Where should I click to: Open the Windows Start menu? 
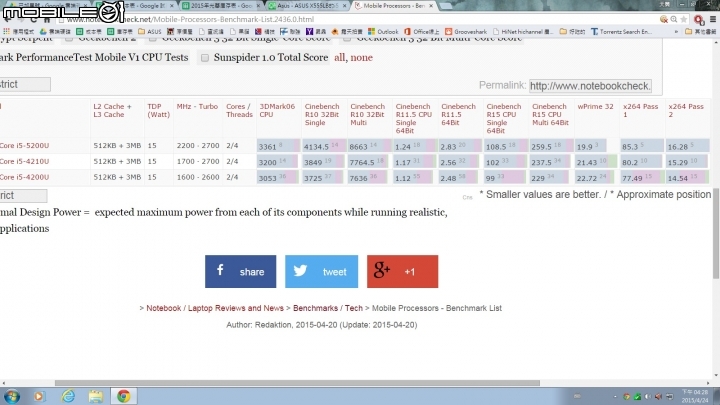tap(12, 396)
